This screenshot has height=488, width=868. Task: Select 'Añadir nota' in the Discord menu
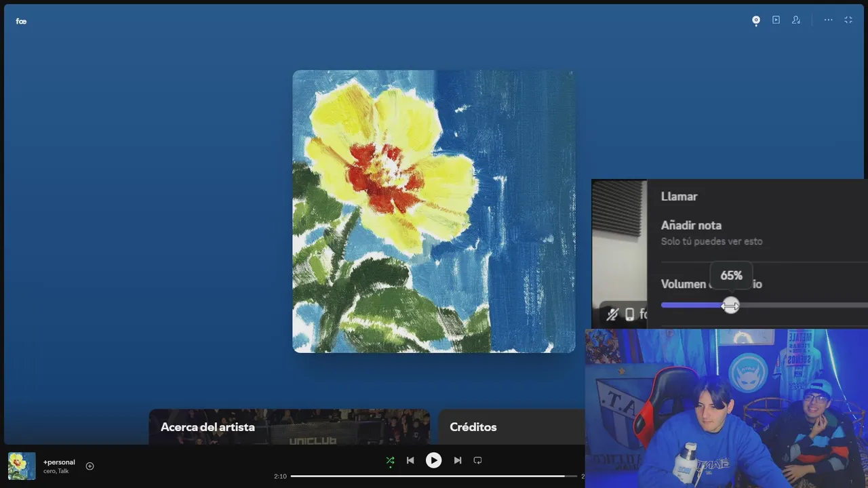tap(691, 226)
